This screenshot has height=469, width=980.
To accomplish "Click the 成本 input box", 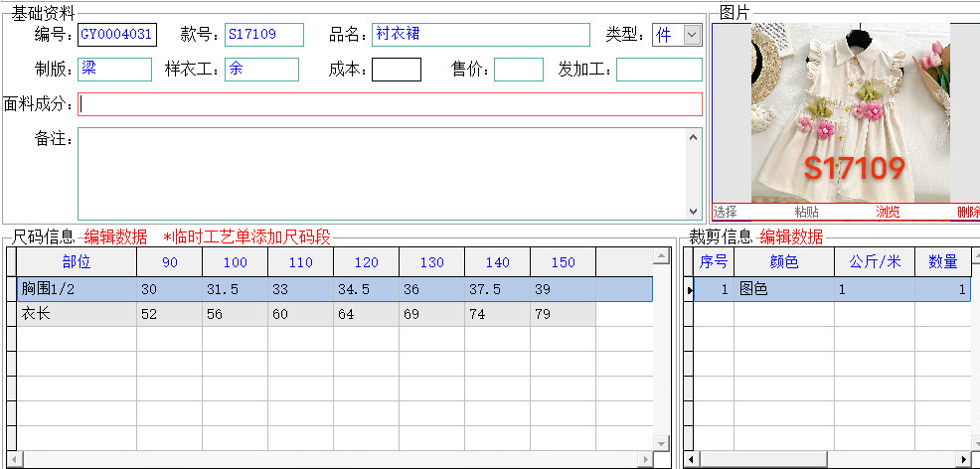I will point(397,70).
